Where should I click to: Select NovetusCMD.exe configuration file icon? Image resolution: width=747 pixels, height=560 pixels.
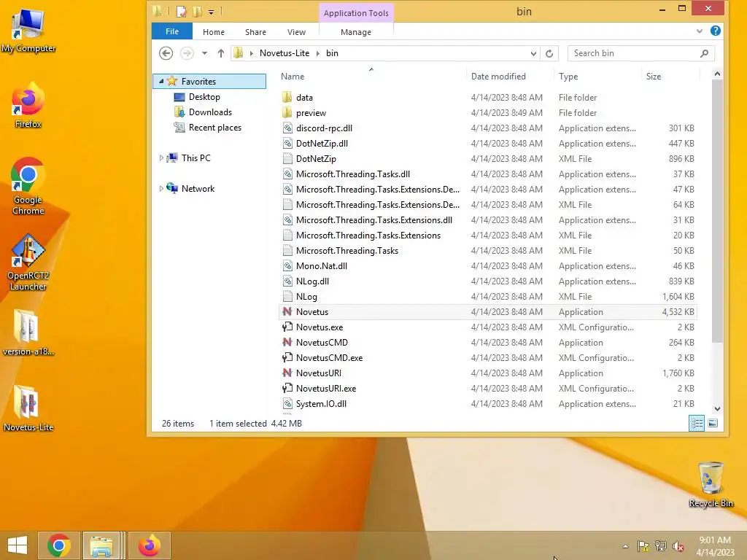pos(287,357)
